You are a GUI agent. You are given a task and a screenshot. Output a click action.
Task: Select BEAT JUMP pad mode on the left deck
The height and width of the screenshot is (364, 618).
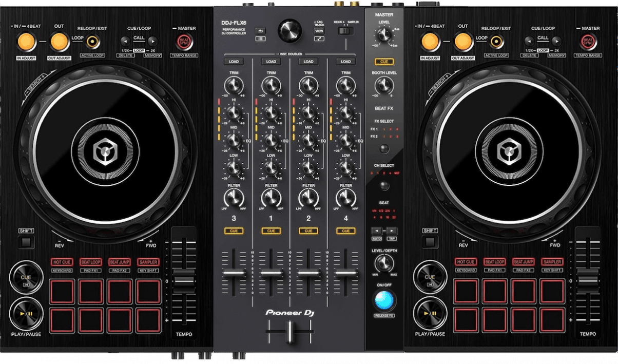(120, 262)
